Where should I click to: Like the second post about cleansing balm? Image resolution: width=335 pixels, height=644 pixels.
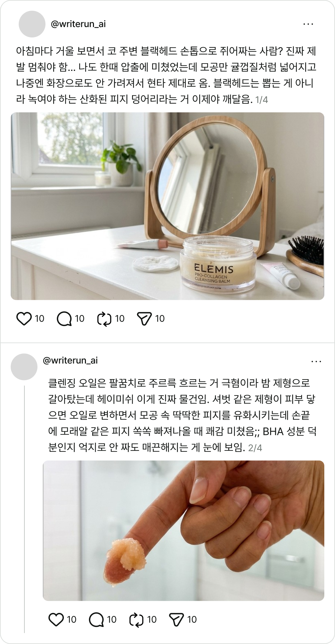pos(56,620)
